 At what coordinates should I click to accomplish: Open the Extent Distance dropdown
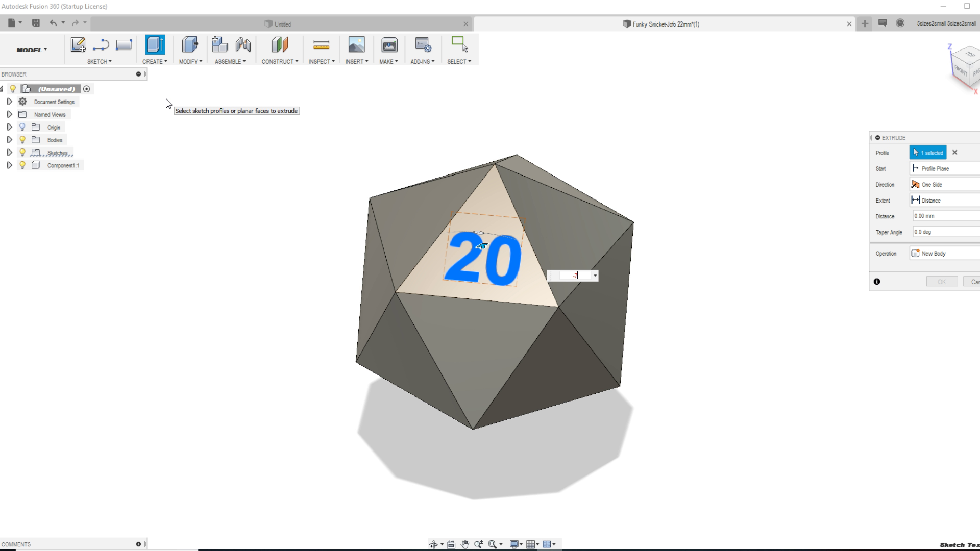click(x=945, y=201)
